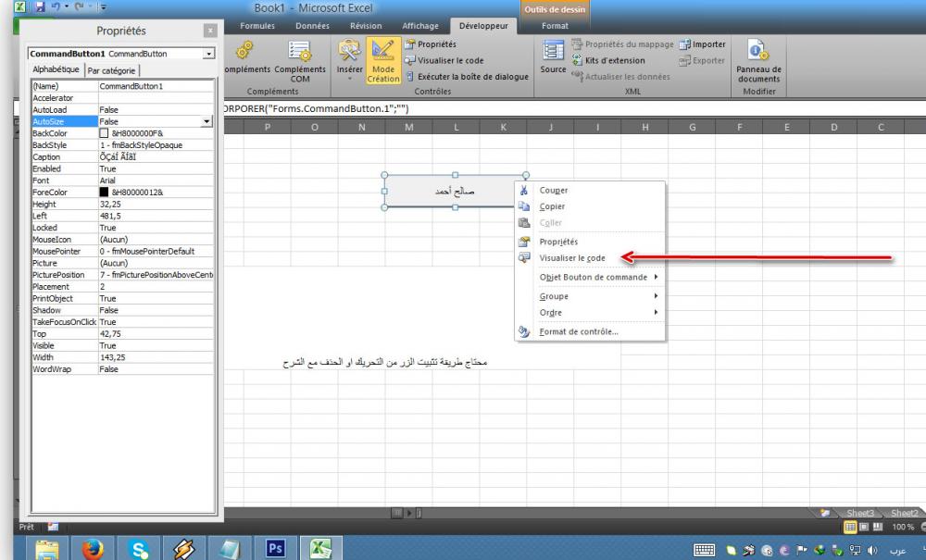Click the Exécuter la boîte de dialogue icon
926x560 pixels.
410,77
